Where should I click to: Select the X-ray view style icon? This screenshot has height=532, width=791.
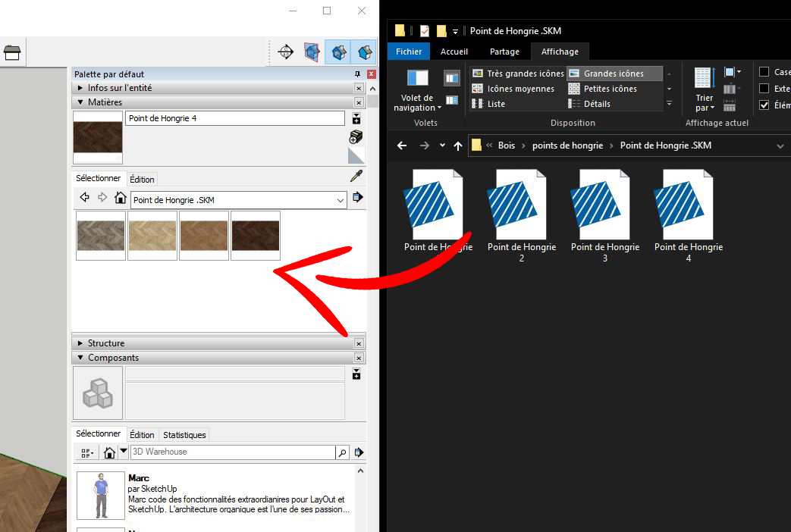pos(312,52)
